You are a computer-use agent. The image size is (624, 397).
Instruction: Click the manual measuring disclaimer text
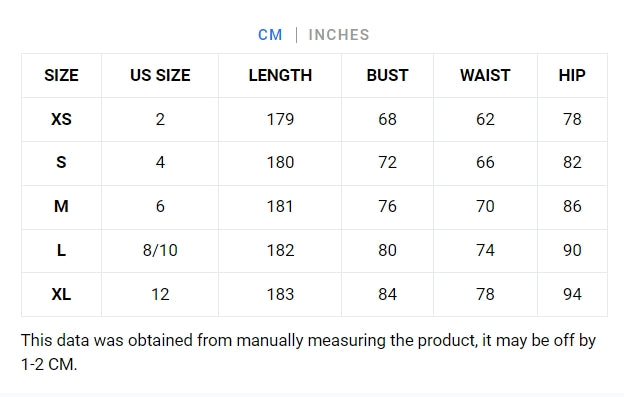[308, 352]
